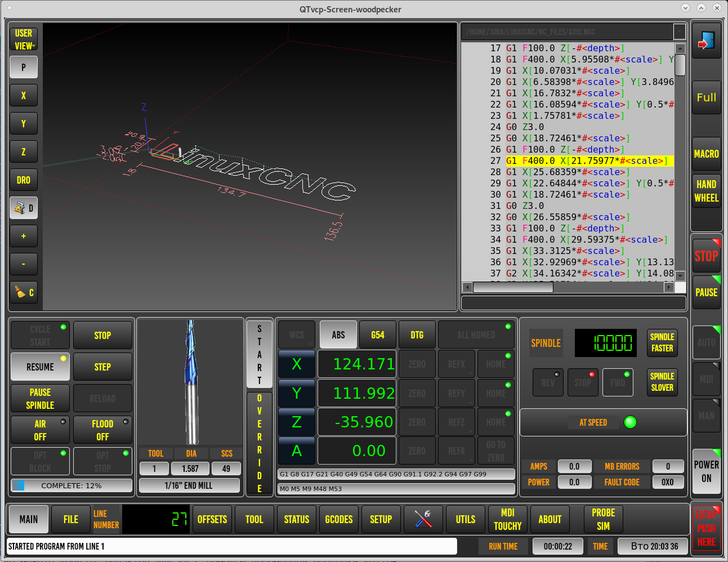Click the G-code vertical scrollbar thumb
728x562 pixels.
[680, 65]
